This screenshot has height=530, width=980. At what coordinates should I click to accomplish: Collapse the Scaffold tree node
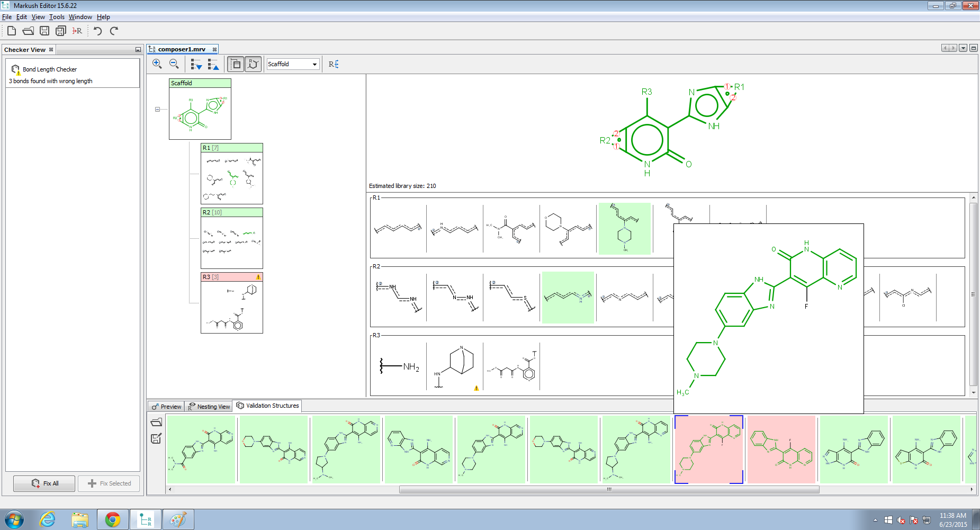point(157,109)
